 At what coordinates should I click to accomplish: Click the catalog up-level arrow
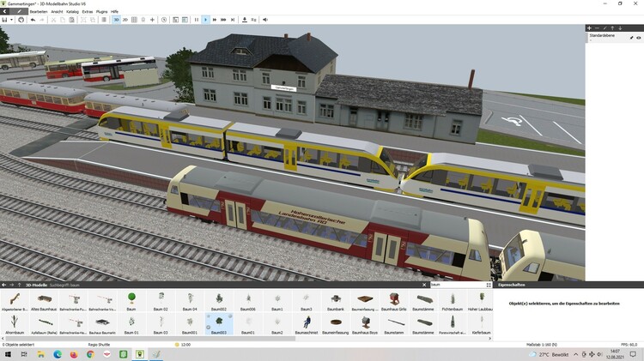(19, 285)
